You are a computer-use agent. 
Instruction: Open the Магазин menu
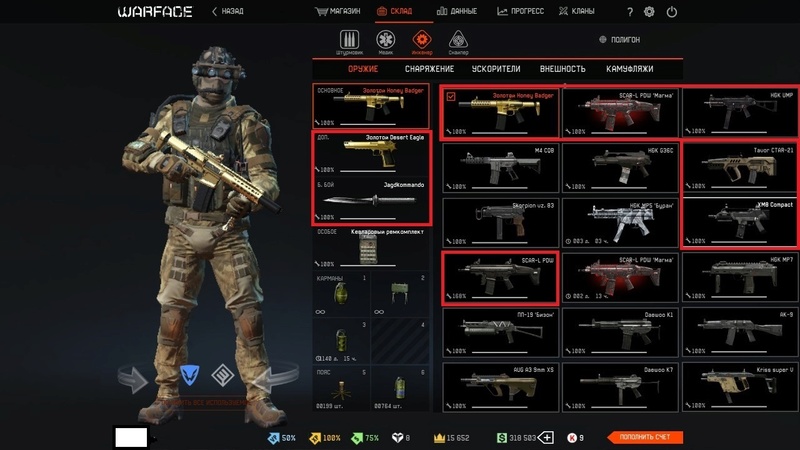coord(338,11)
